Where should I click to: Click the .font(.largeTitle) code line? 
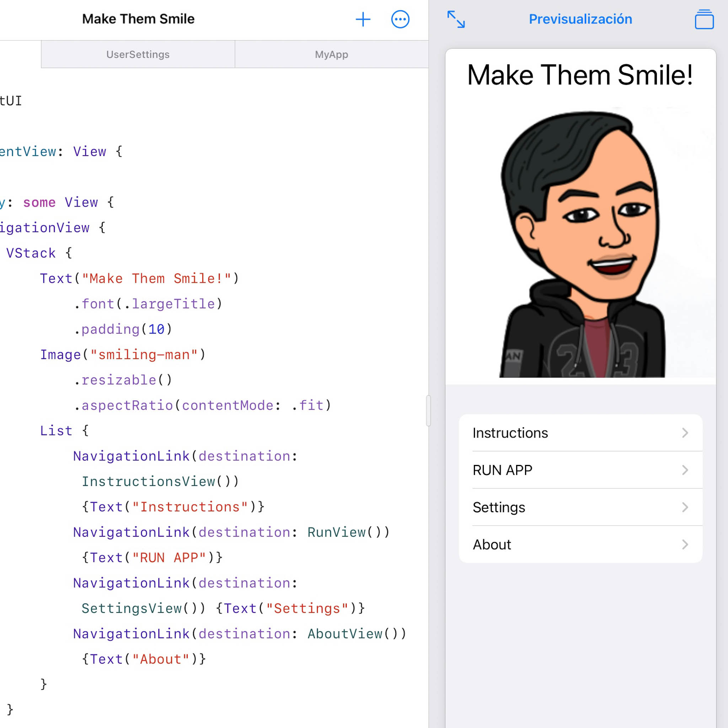pyautogui.click(x=148, y=304)
